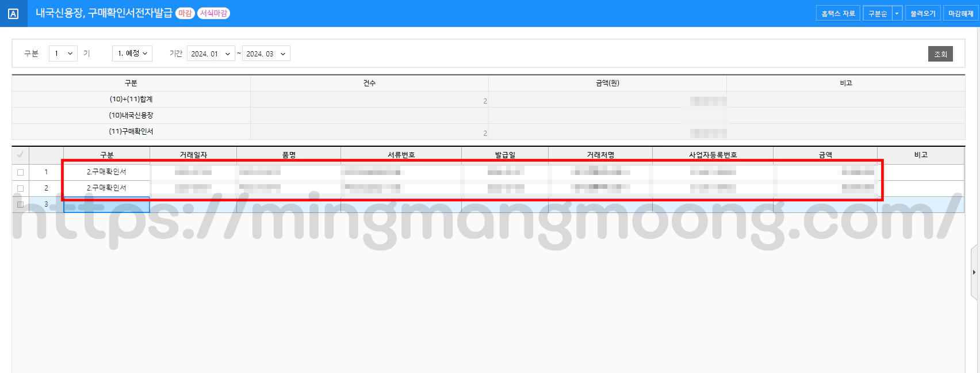Click the 사업자등록번호 column header

(x=713, y=155)
